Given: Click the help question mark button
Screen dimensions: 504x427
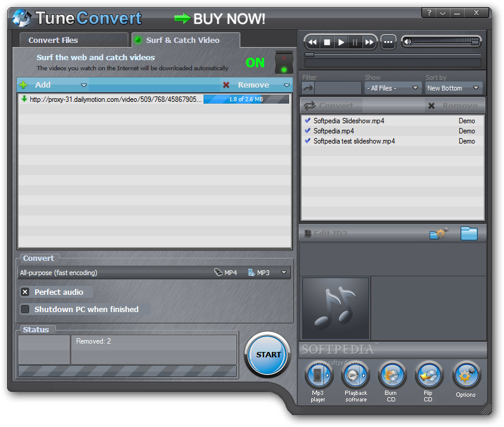Looking at the screenshot, I should coord(429,13).
